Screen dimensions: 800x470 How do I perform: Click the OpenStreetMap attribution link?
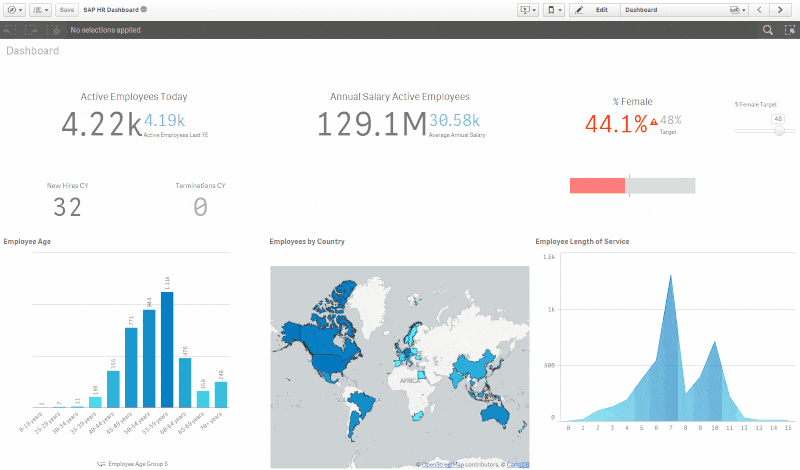coord(448,464)
